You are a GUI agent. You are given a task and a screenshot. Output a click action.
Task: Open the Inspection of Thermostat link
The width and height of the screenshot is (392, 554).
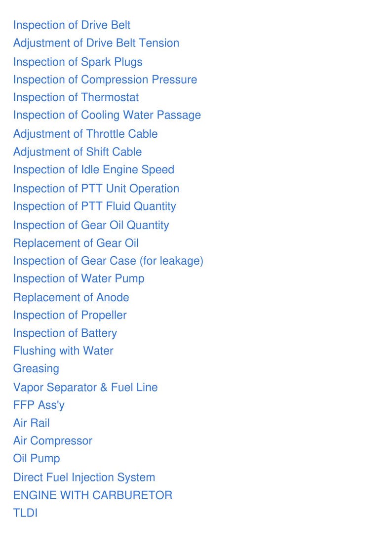[x=76, y=97]
